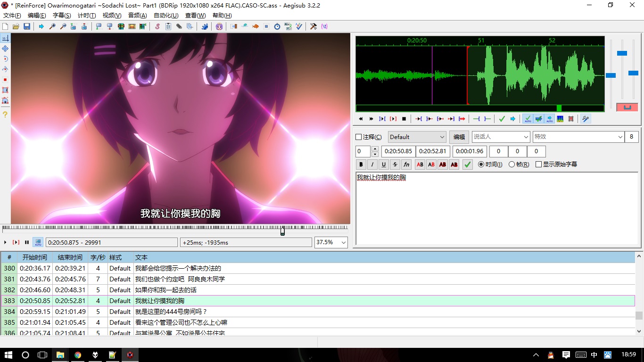
Task: Open the 37.5% video zoom dropdown
Action: [x=331, y=242]
